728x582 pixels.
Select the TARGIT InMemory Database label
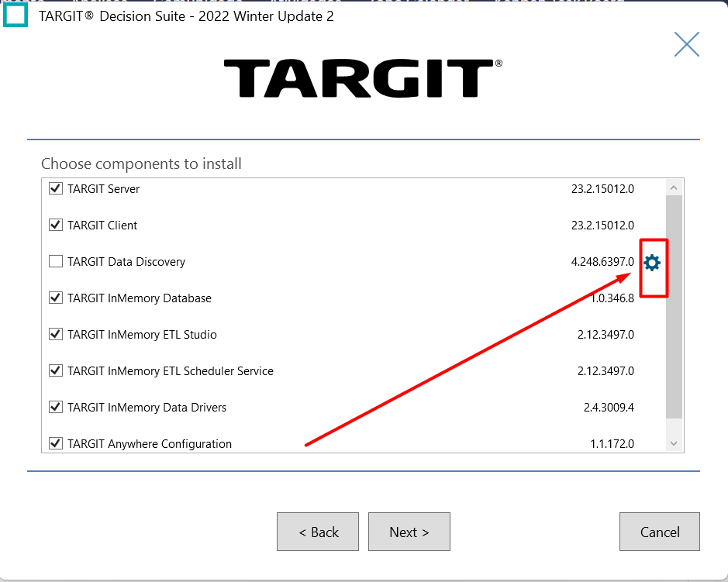point(140,298)
